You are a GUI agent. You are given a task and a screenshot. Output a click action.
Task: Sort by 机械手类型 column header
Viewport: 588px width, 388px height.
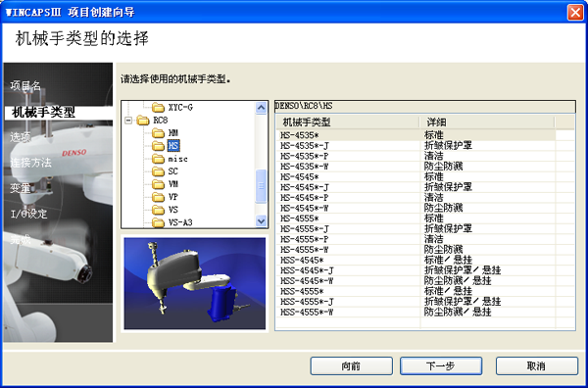point(348,122)
